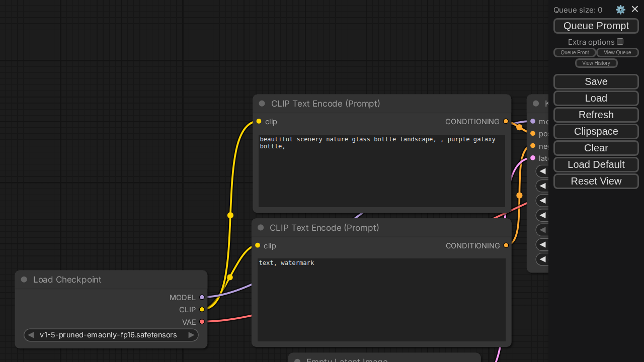Click the VAE output port on Load Checkpoint
This screenshot has width=644, height=362.
point(202,322)
